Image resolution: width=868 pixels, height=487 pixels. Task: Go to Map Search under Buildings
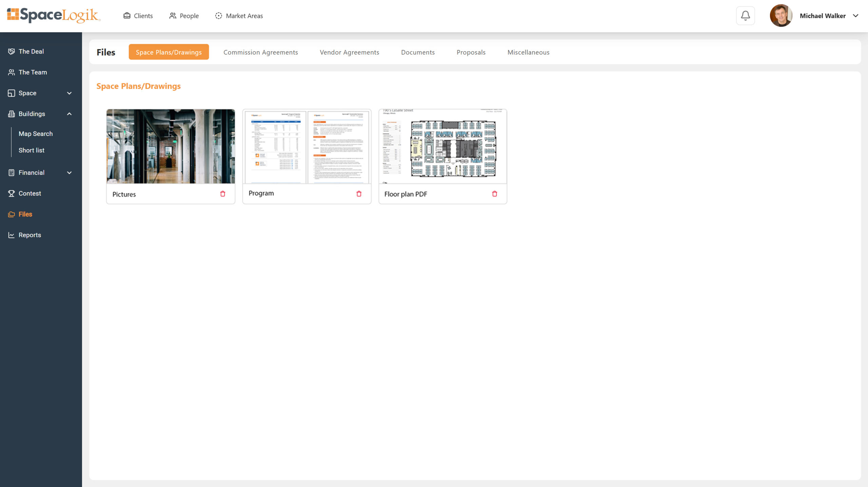tap(36, 134)
